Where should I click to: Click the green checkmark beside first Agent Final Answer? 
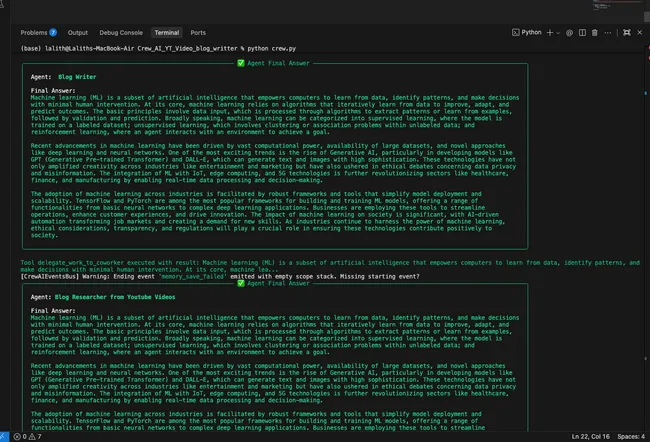point(240,63)
